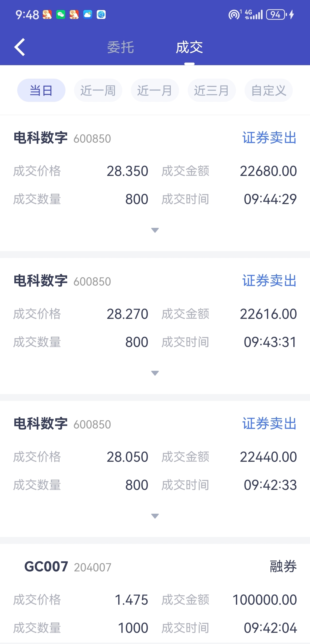Select the 当日 filter chip
310x644 pixels.
41,90
